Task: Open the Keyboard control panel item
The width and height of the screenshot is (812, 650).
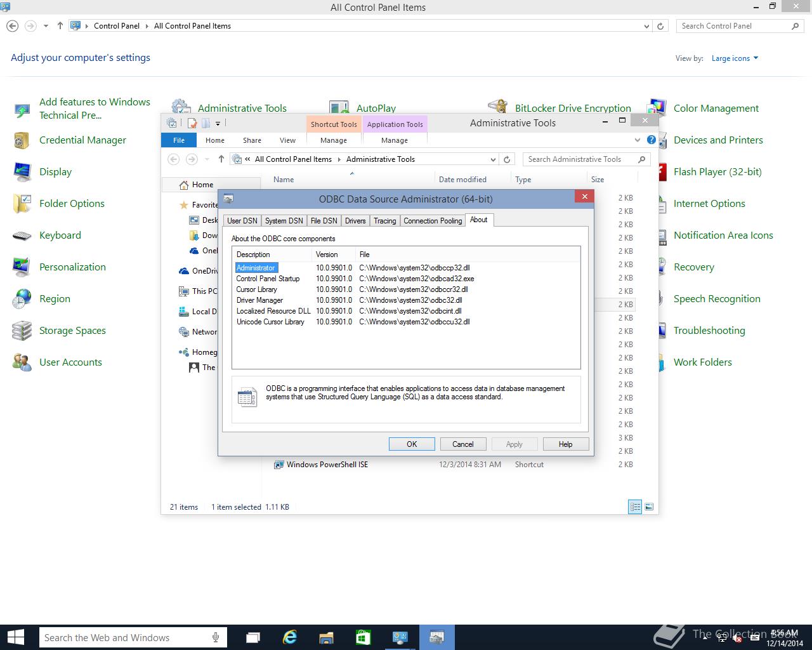Action: (60, 235)
